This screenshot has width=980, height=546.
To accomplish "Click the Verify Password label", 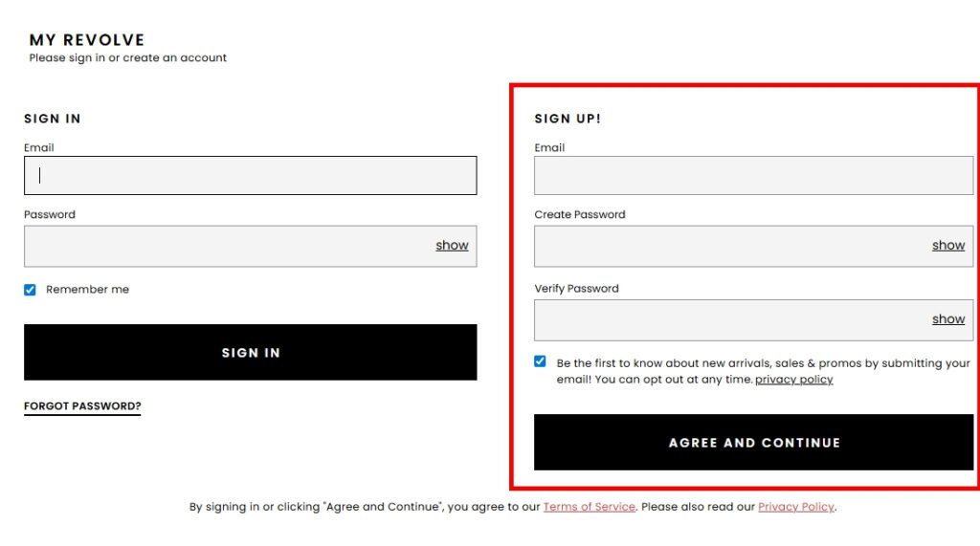I will tap(576, 289).
